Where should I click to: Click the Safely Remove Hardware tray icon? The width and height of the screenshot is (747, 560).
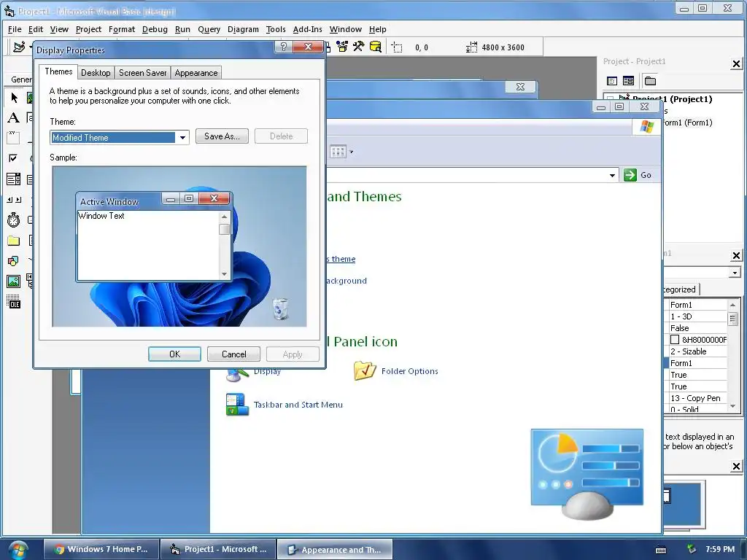point(691,549)
